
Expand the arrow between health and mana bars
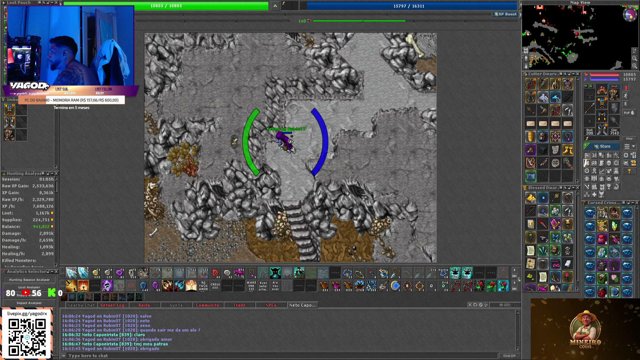click(x=275, y=6)
